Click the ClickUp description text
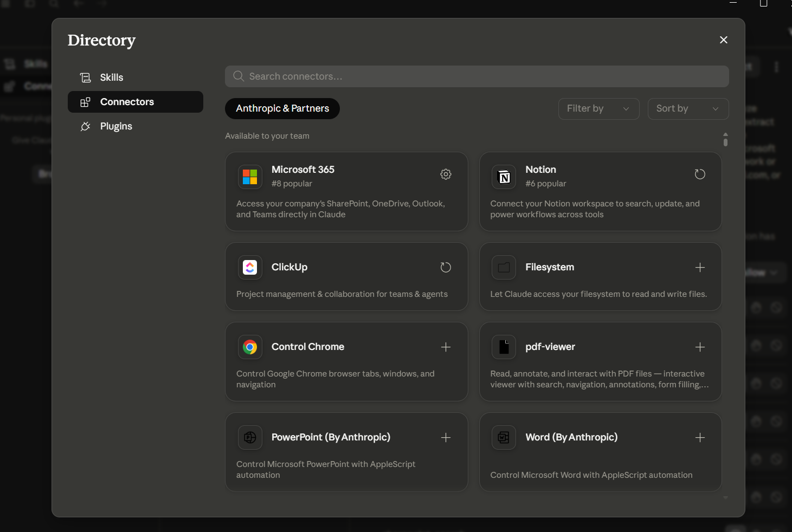This screenshot has height=532, width=792. pos(342,294)
